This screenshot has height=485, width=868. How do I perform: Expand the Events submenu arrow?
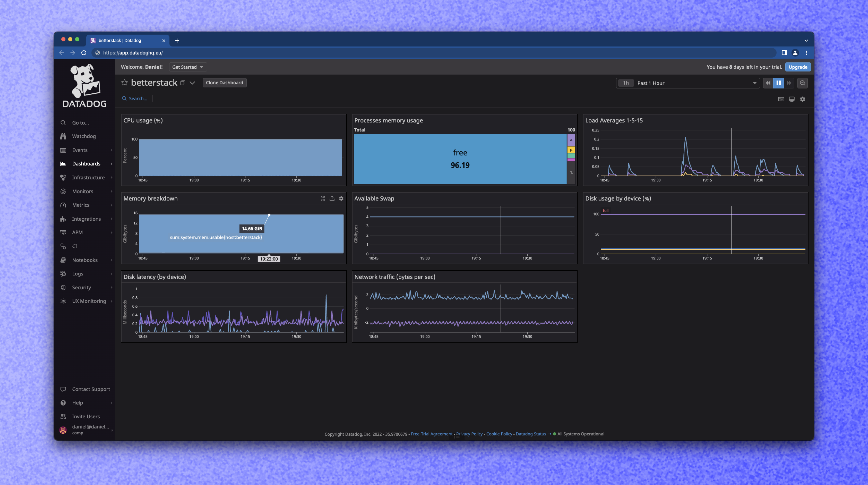click(x=111, y=150)
